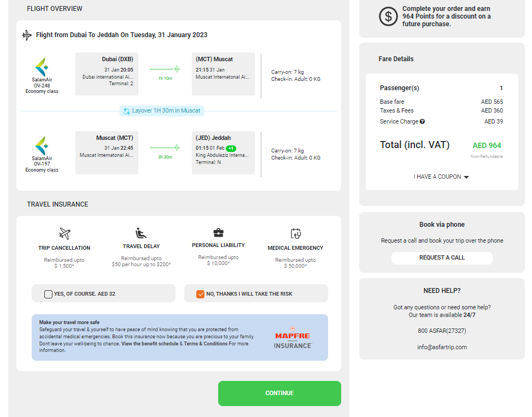Expand the 'I have a coupon' section
Viewport: 532px width, 417px height.
[441, 177]
